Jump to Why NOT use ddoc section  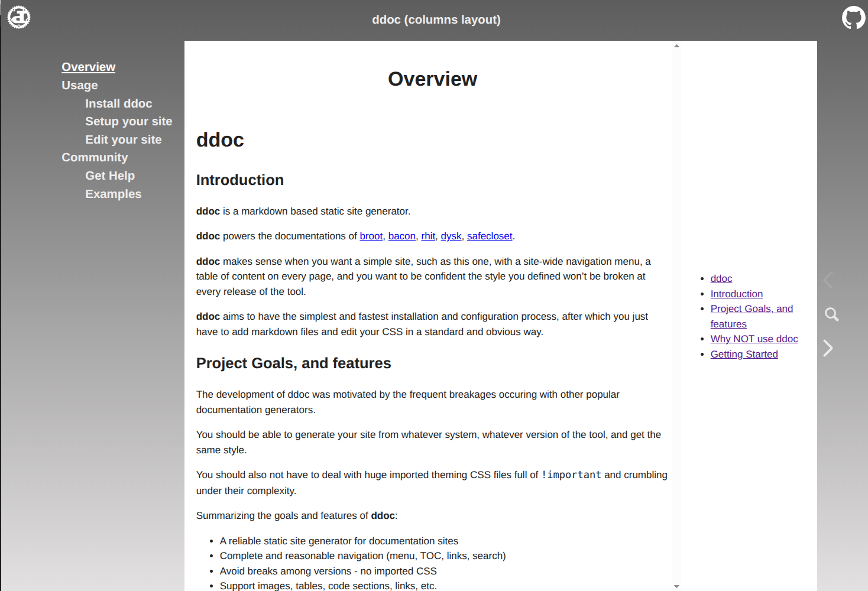point(754,339)
